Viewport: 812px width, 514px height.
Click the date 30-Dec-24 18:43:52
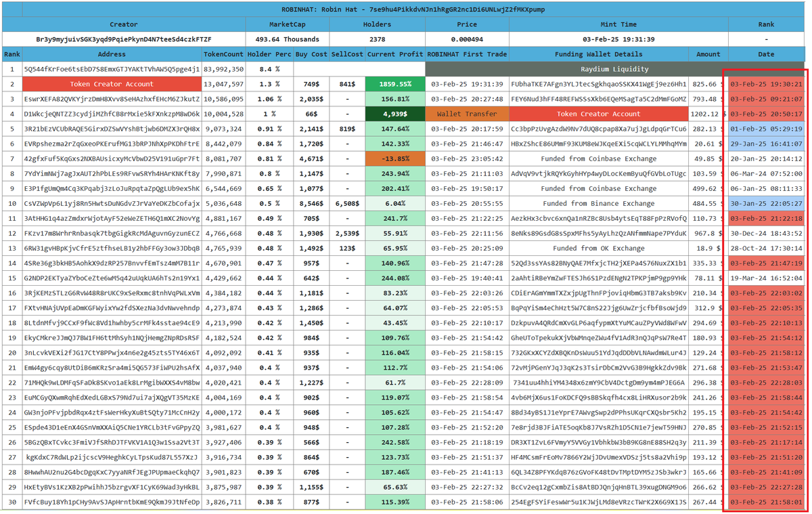point(767,233)
